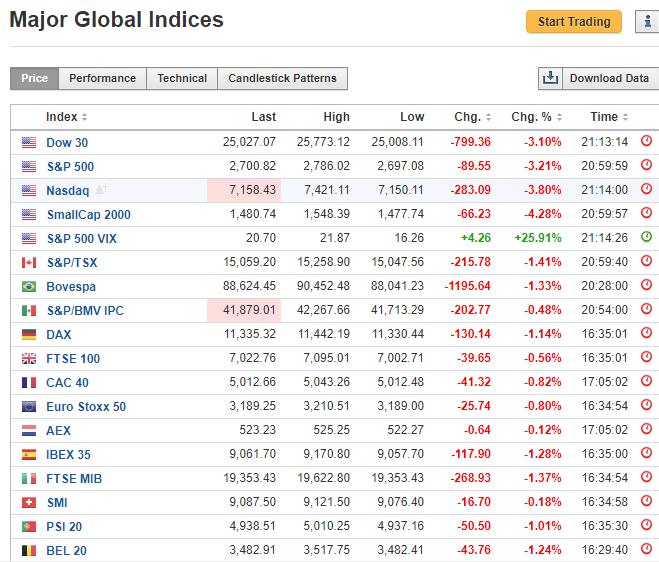Open the info icon beside Start Trading
The height and width of the screenshot is (562, 659).
(647, 21)
